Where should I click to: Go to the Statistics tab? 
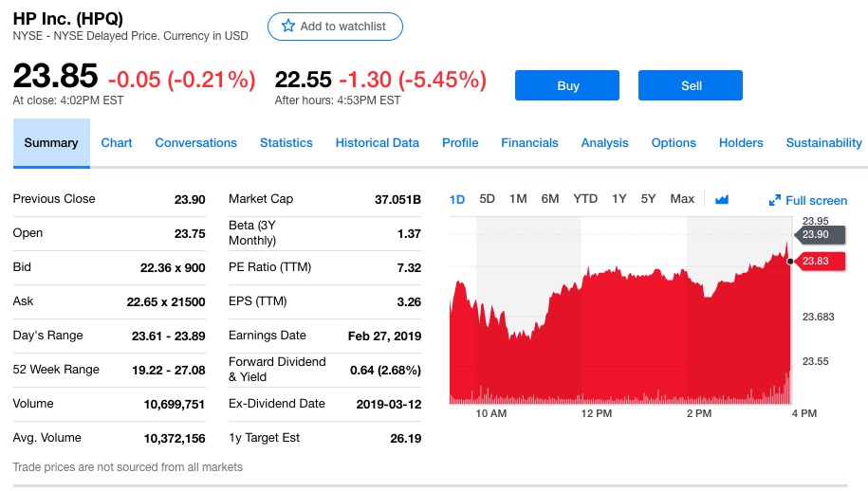(286, 143)
